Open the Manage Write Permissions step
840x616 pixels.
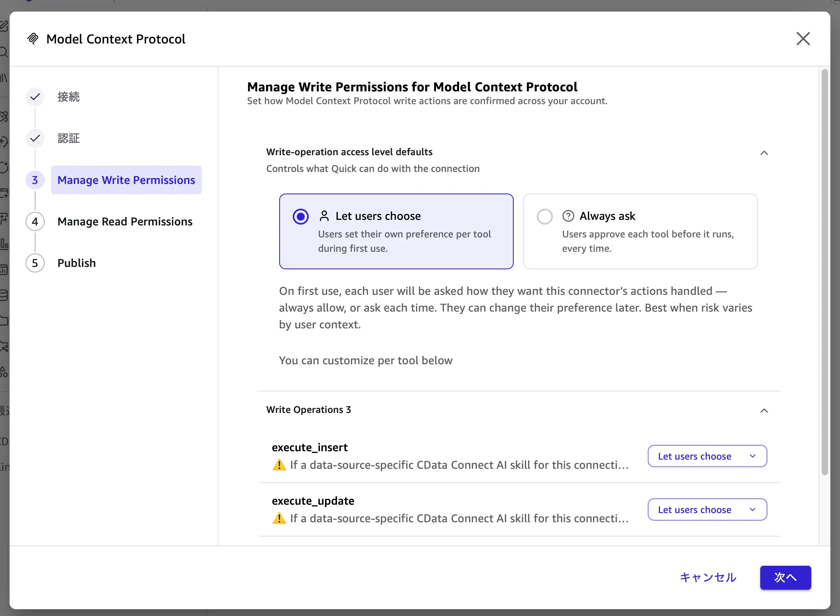tap(126, 180)
